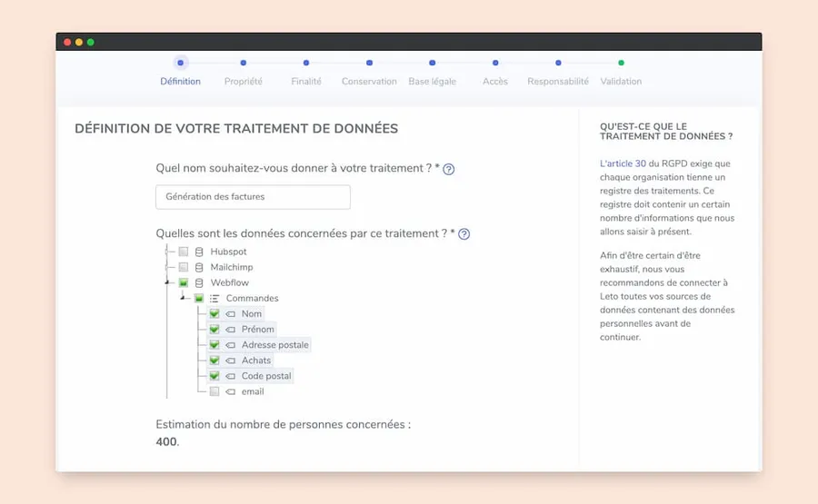This screenshot has width=818, height=504.
Task: Go to the Finalité step
Action: click(306, 82)
